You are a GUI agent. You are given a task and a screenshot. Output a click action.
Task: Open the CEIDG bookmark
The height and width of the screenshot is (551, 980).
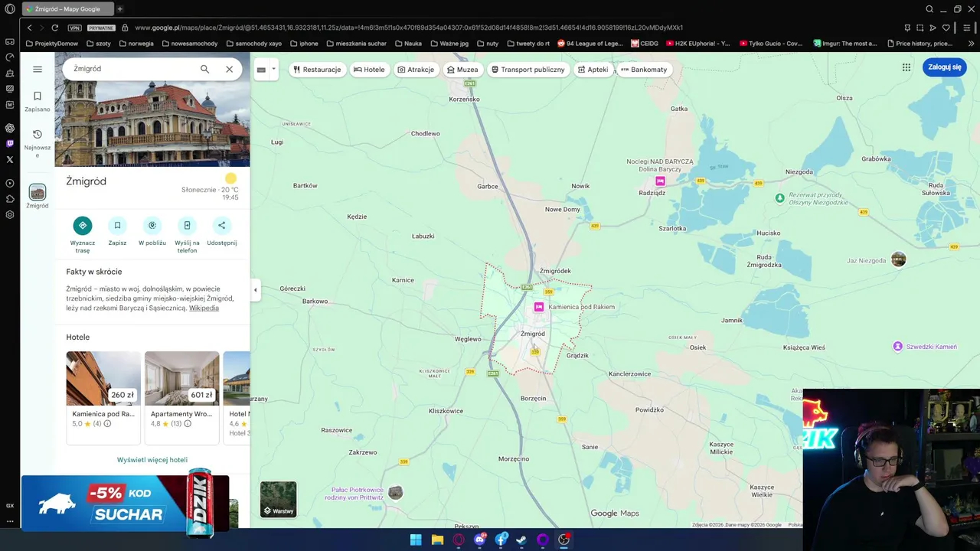click(645, 44)
